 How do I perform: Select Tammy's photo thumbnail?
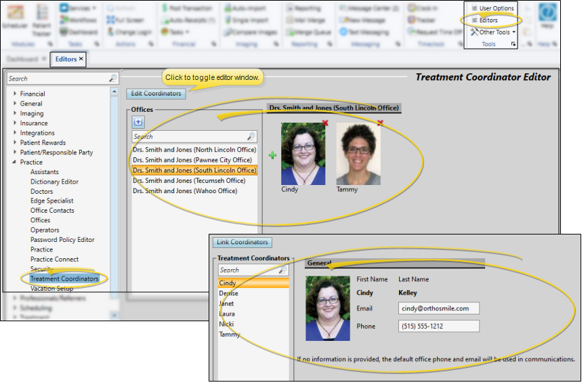(358, 155)
